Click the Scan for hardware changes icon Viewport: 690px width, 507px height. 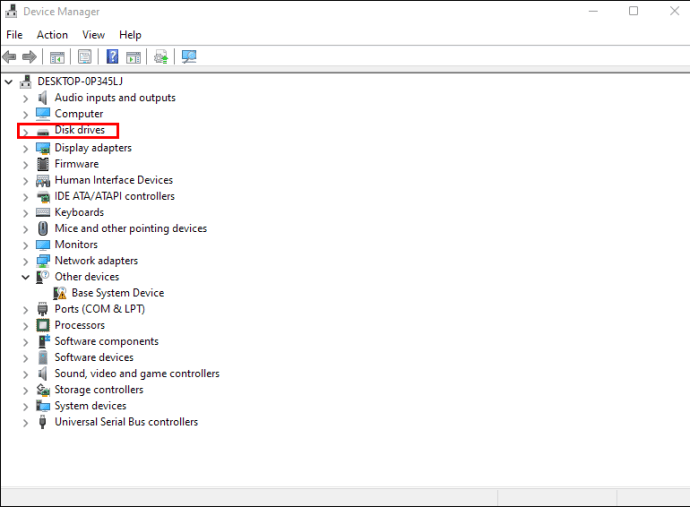point(189,57)
